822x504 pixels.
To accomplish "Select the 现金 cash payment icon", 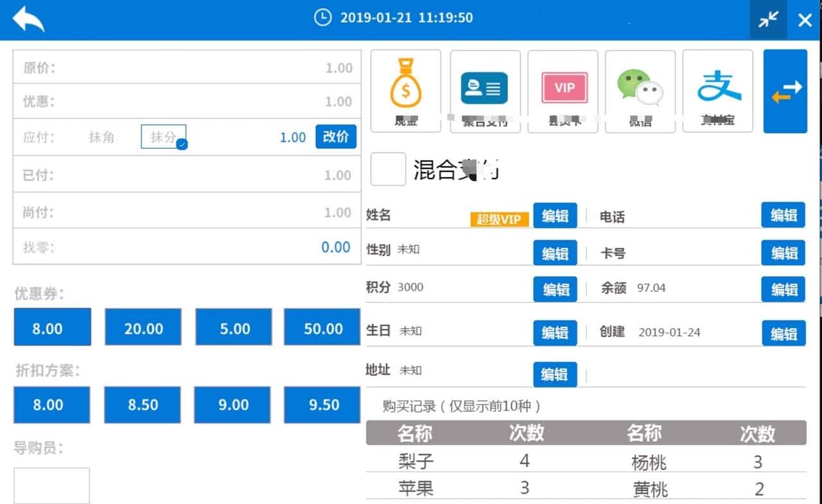I will 404,90.
